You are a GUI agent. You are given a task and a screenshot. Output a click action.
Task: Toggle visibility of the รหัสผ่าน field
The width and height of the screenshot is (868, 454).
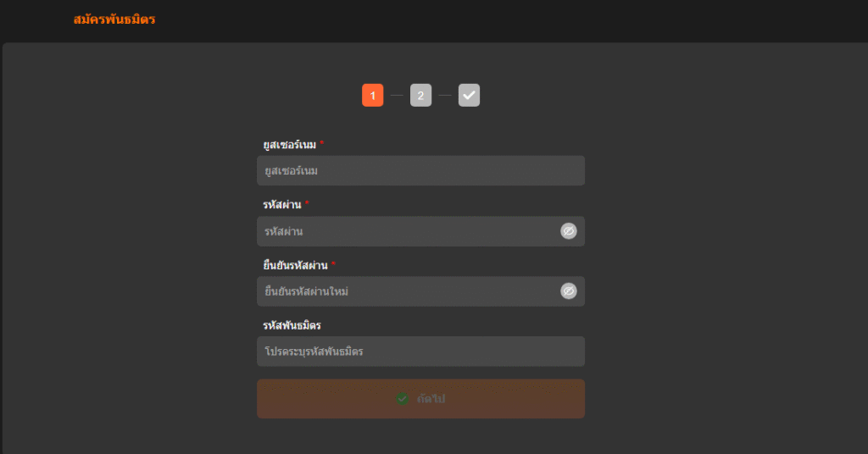tap(568, 231)
